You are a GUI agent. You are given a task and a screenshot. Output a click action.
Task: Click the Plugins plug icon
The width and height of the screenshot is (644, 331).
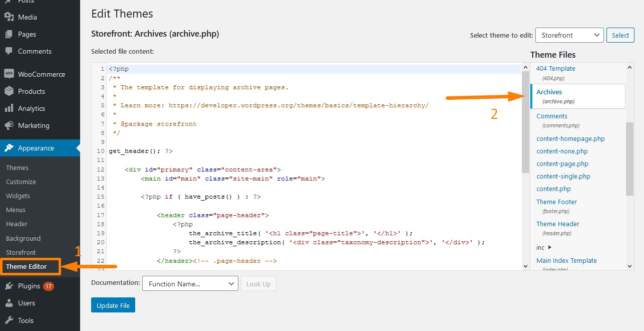point(9,286)
